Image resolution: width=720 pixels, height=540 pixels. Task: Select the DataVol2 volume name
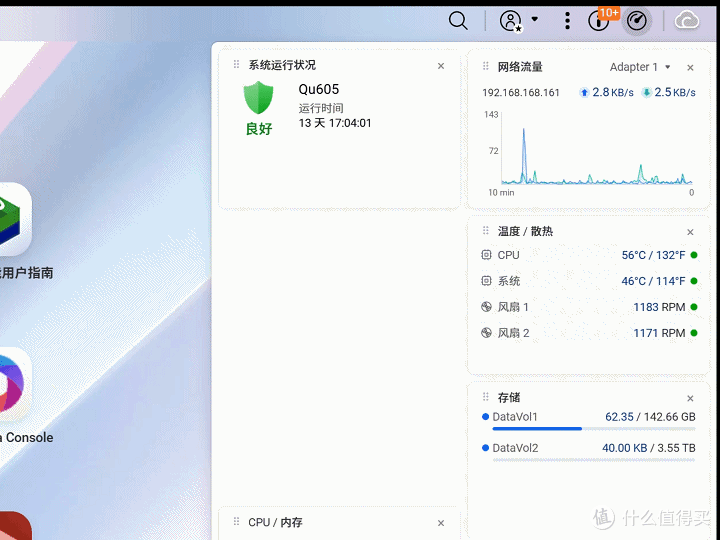point(515,448)
